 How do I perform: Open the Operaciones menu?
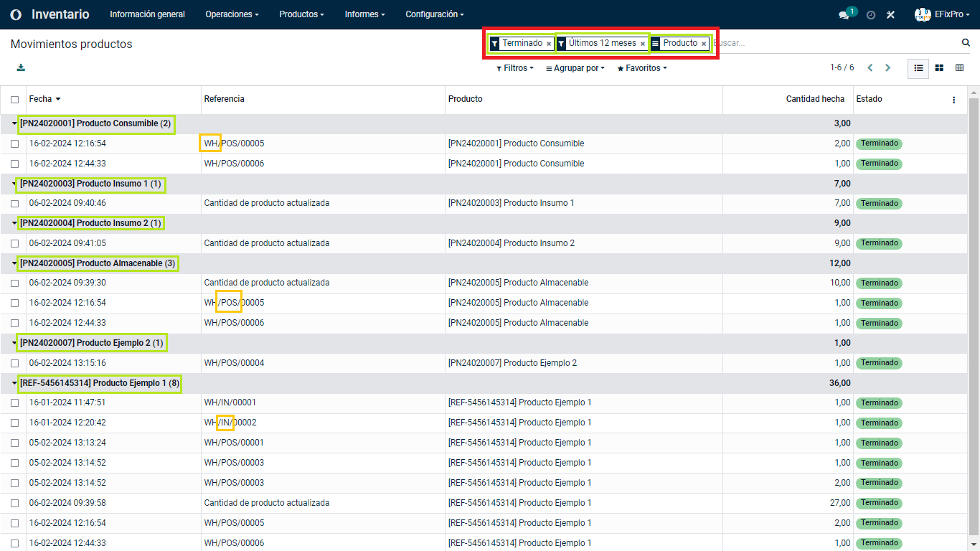232,14
